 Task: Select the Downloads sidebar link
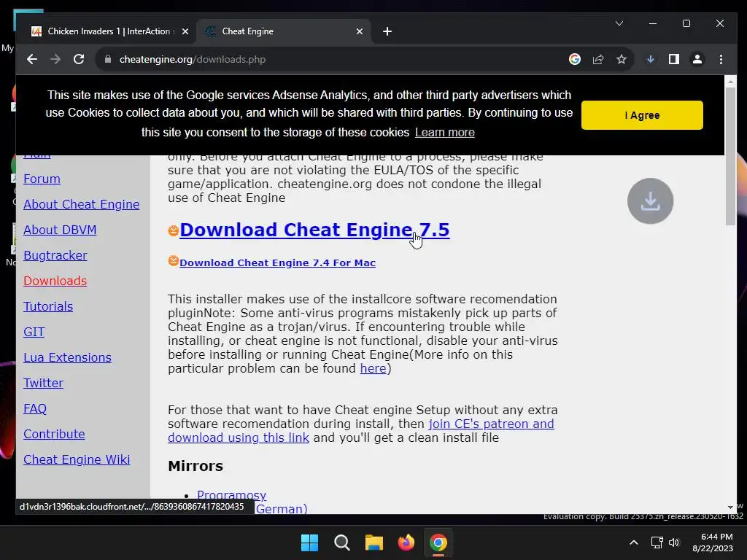[55, 281]
